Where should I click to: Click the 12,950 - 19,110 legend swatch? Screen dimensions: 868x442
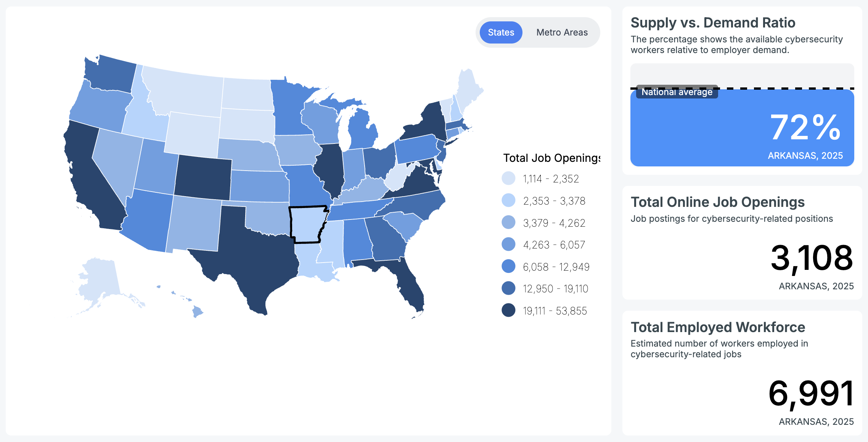tap(508, 288)
